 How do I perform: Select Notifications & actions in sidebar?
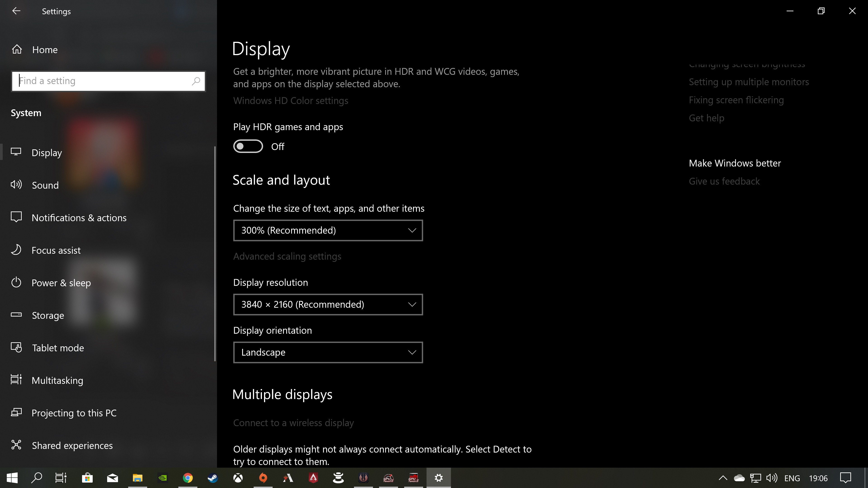tap(79, 218)
